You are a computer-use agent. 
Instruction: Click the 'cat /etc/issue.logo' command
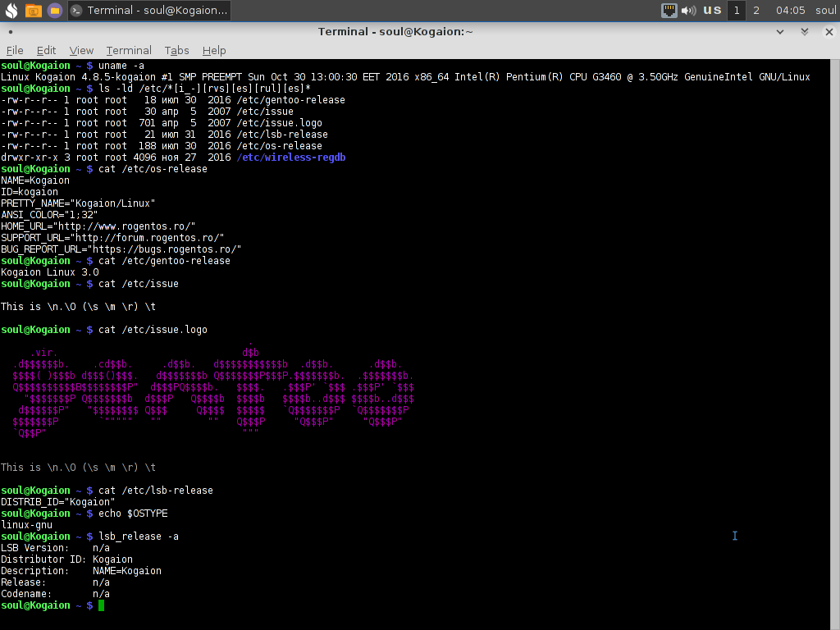[x=153, y=330]
